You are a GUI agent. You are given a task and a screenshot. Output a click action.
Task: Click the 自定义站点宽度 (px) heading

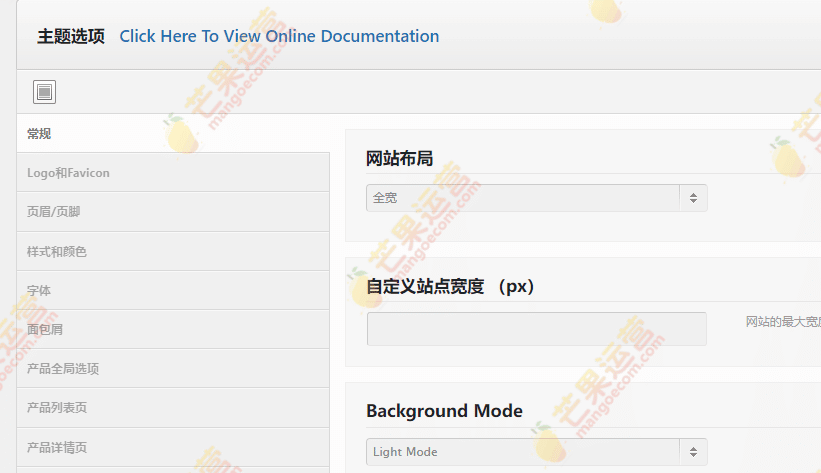[450, 287]
